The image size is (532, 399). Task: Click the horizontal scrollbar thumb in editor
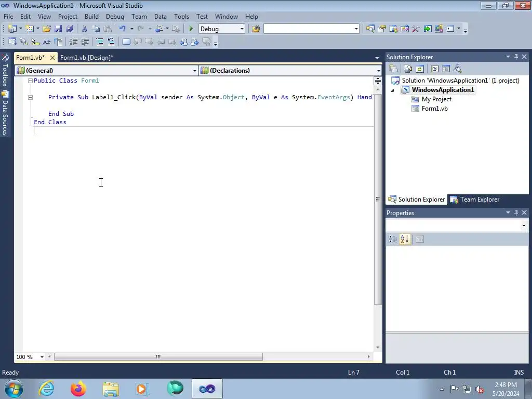click(x=158, y=356)
